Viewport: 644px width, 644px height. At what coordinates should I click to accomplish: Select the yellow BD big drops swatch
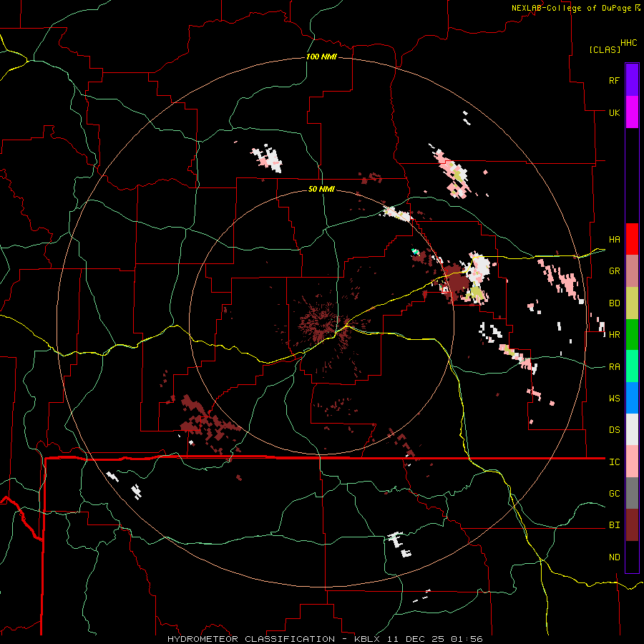coord(632,303)
